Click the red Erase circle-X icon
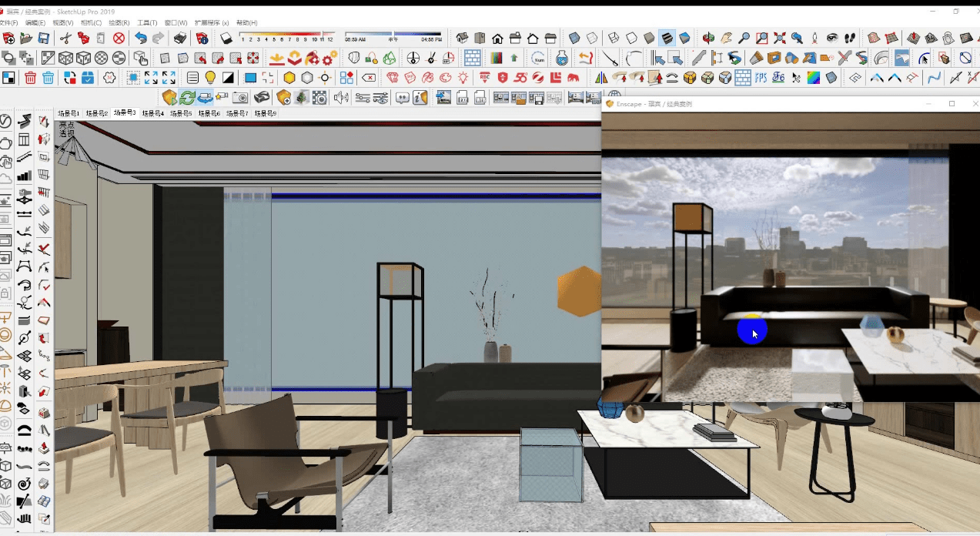The width and height of the screenshot is (980, 536). pos(119,38)
